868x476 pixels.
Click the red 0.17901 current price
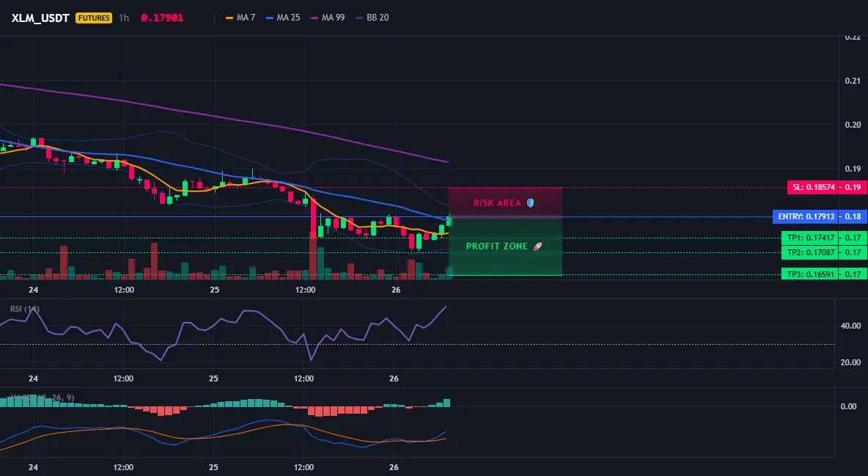point(161,18)
